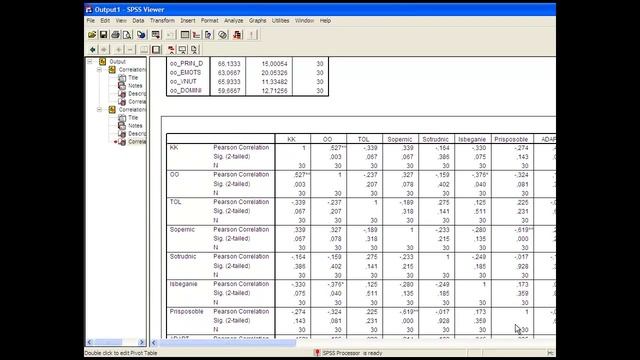Screen dimensions: 640x360
Task: Click the Open file toolbar icon
Action: (x=92, y=35)
